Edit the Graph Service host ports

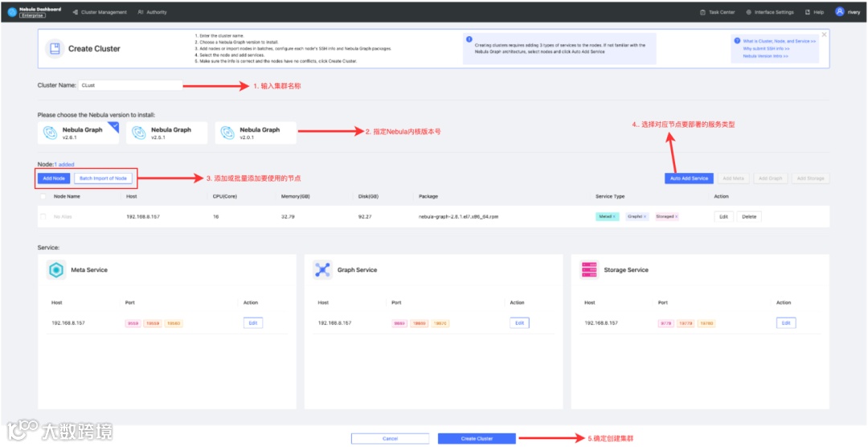(x=519, y=323)
